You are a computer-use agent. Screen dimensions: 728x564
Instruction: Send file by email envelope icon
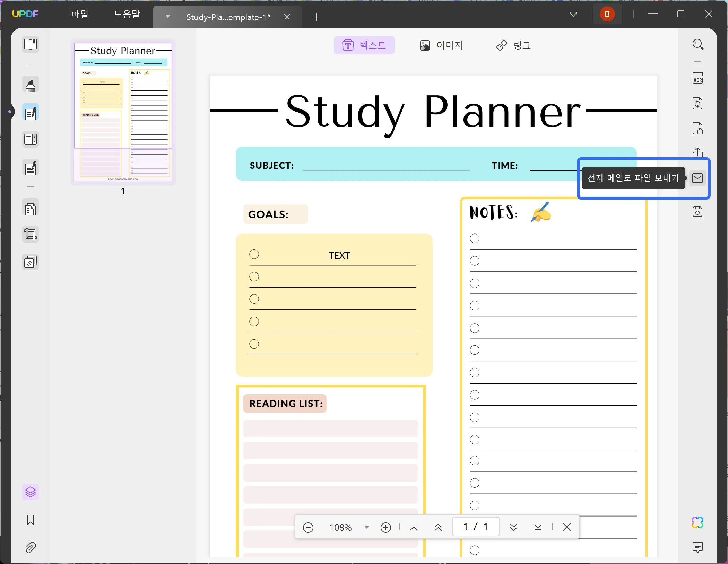[x=697, y=178]
